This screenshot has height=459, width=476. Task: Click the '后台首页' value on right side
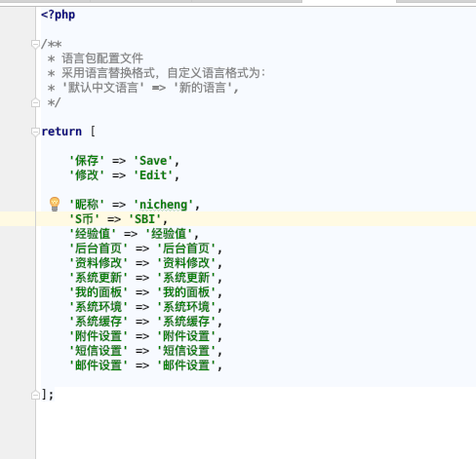186,249
